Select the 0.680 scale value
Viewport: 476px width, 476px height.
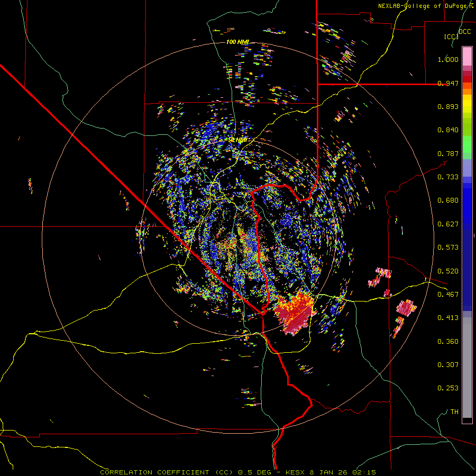click(x=448, y=200)
